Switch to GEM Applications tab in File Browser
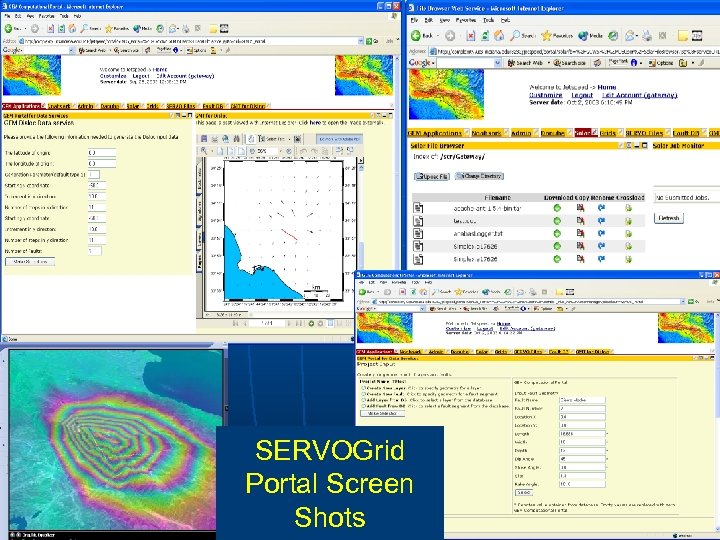720x540 pixels. 434,133
